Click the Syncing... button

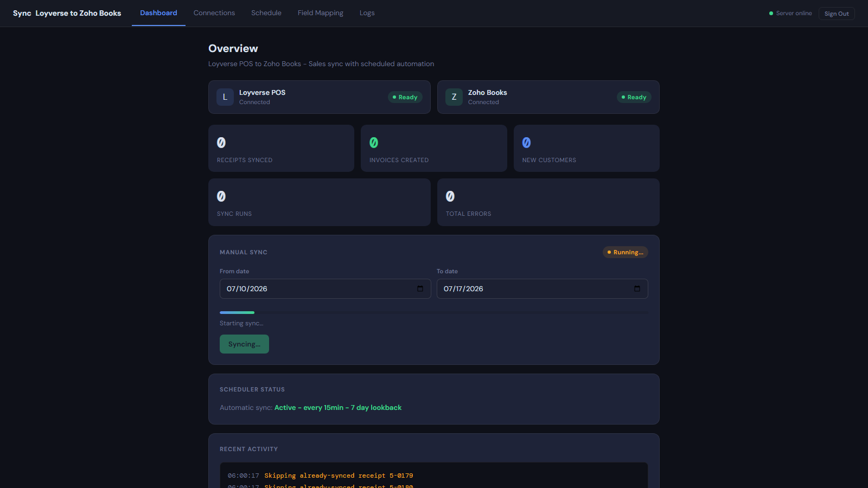(x=244, y=344)
